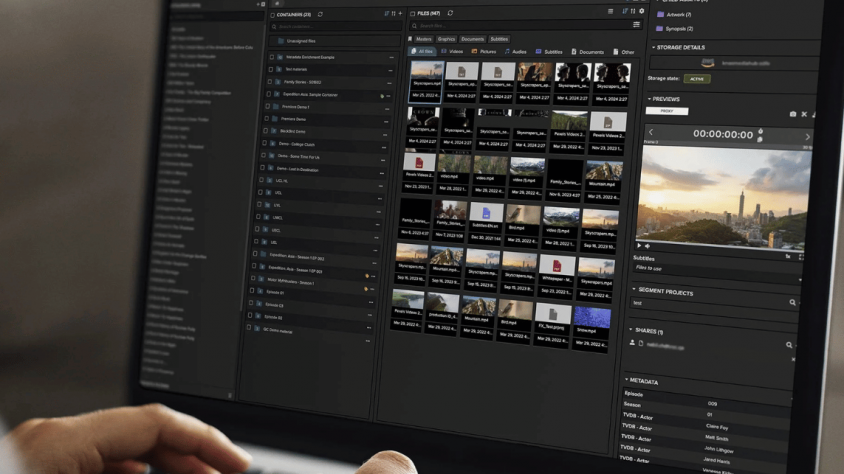Viewport: 844px width, 474px height.
Task: Switch to the Audios tab
Action: point(515,52)
